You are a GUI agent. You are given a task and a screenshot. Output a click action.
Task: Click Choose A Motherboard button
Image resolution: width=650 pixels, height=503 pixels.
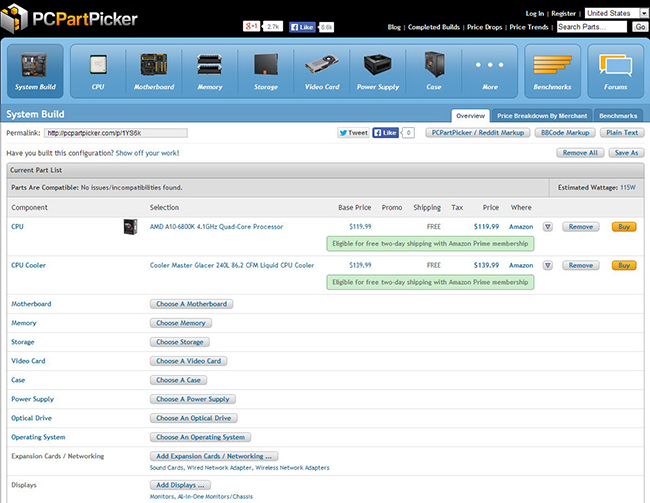coord(191,304)
